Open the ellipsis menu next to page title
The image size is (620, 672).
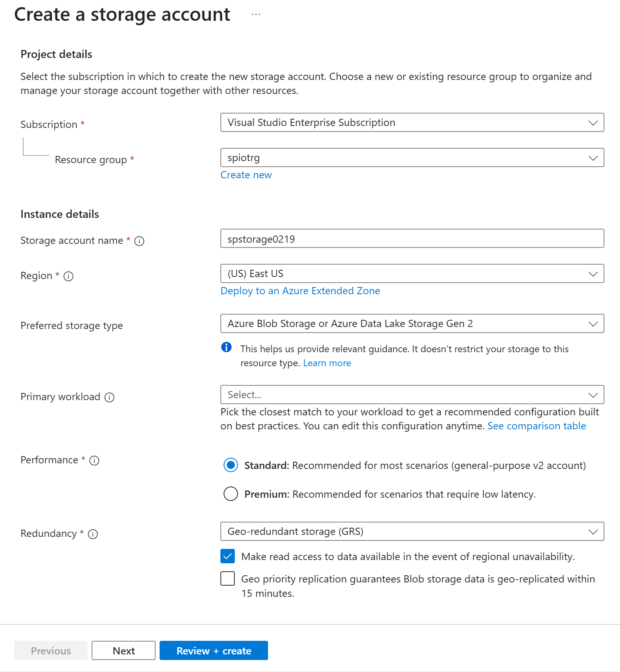click(x=256, y=14)
